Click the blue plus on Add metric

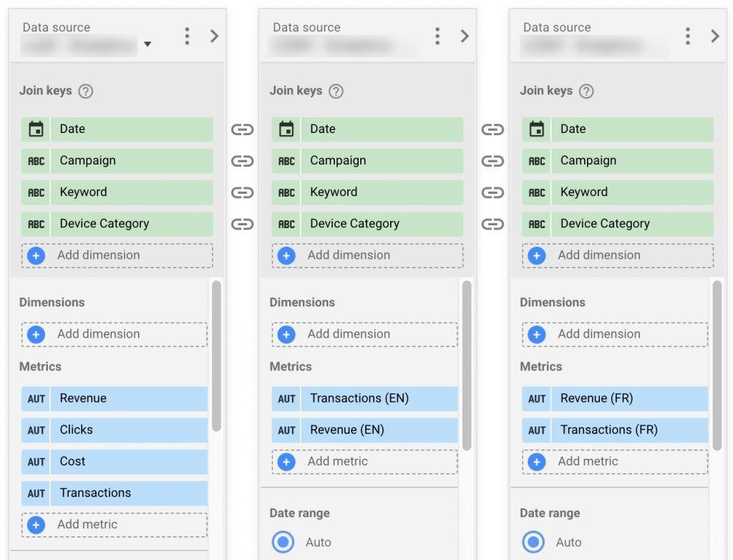[37, 524]
